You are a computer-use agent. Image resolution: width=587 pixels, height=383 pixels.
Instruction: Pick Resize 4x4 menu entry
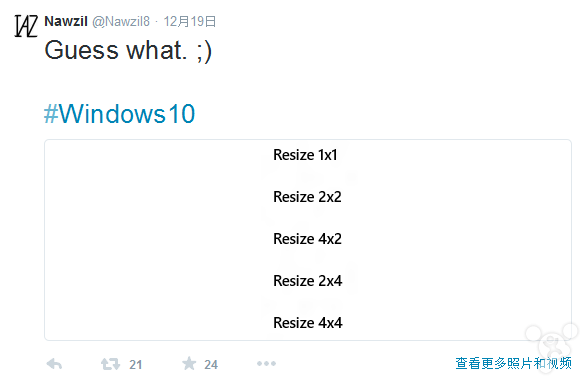point(308,322)
